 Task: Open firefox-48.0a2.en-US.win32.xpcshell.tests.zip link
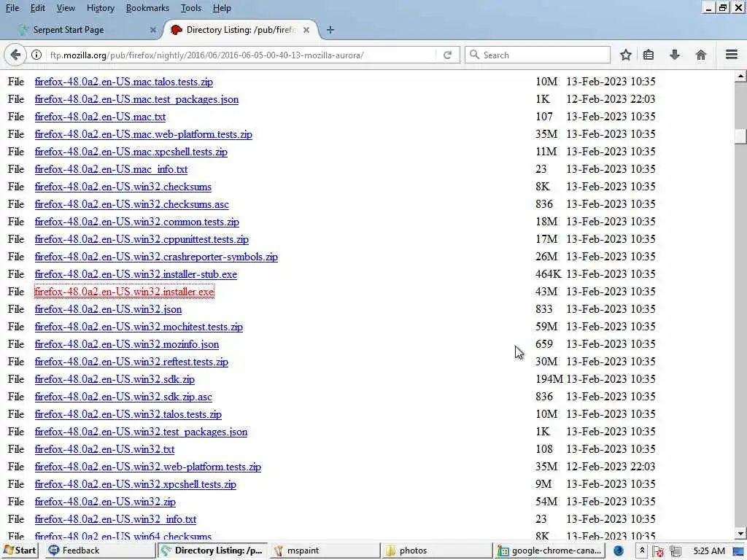pos(135,484)
